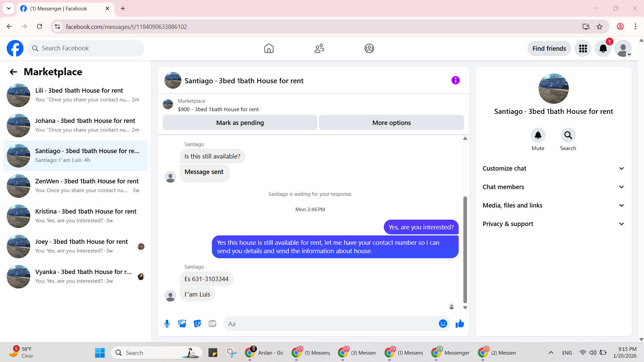Viewport: 644px width, 362px height.
Task: Attach a photo or file
Action: (x=182, y=324)
